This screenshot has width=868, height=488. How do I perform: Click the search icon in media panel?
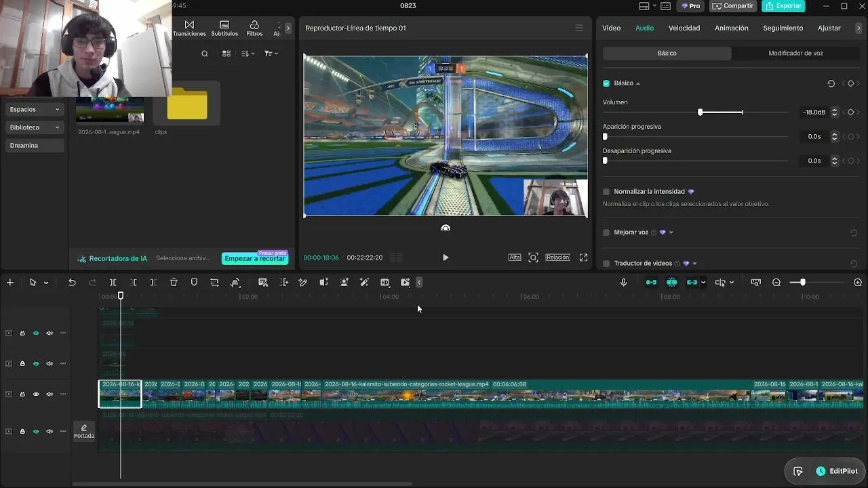pos(205,54)
